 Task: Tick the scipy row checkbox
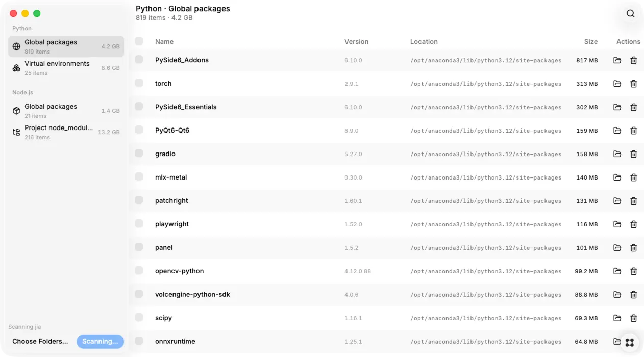(x=139, y=317)
